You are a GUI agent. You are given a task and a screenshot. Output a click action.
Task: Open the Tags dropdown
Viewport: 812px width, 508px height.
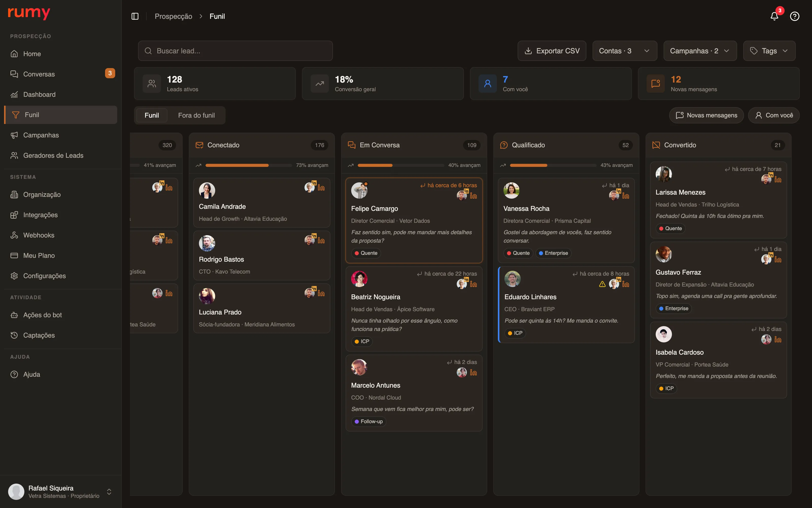pos(769,51)
